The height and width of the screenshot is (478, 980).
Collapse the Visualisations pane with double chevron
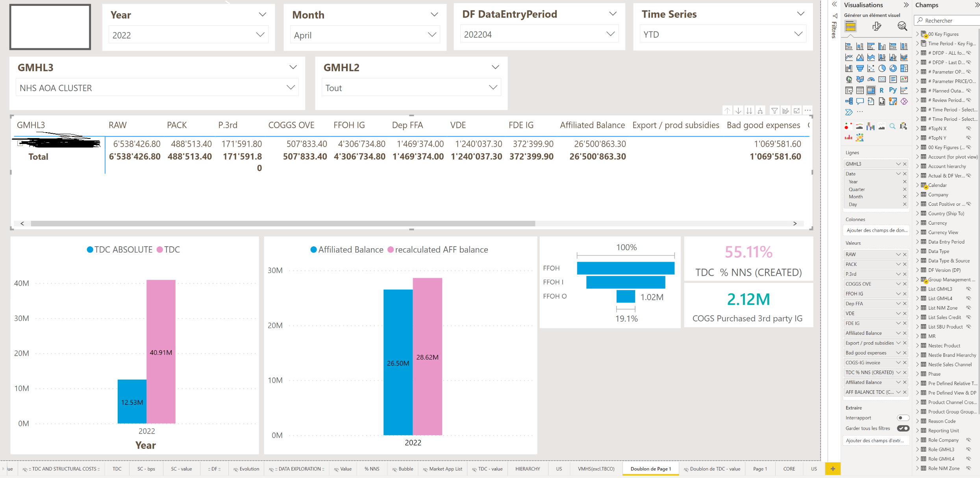(906, 5)
